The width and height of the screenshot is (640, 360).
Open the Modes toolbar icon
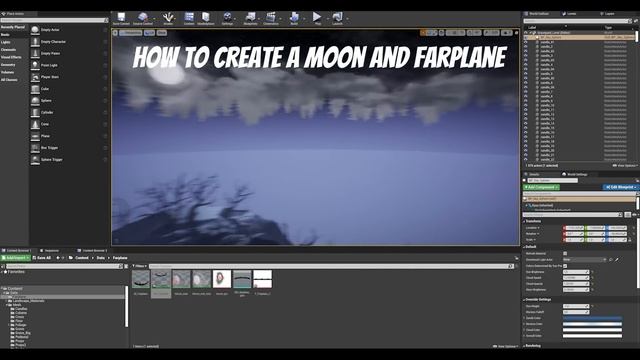[x=167, y=17]
